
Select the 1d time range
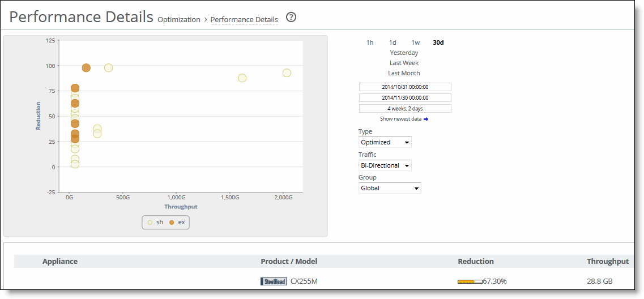click(x=393, y=42)
